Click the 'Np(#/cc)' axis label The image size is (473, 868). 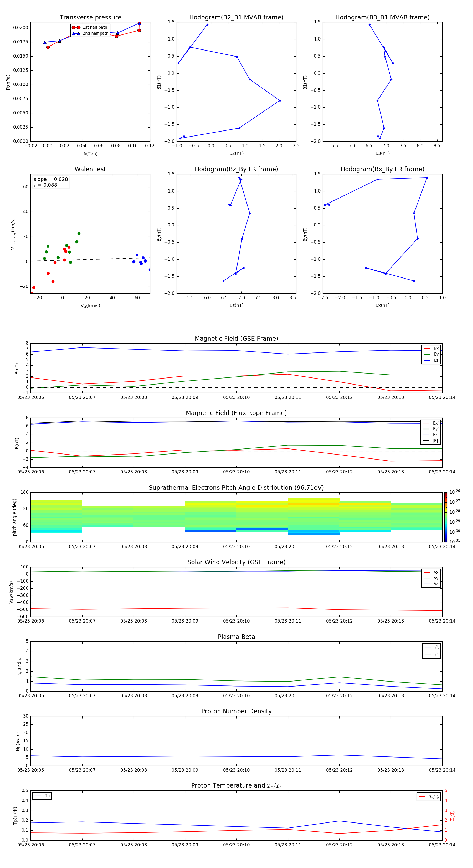coord(18,741)
